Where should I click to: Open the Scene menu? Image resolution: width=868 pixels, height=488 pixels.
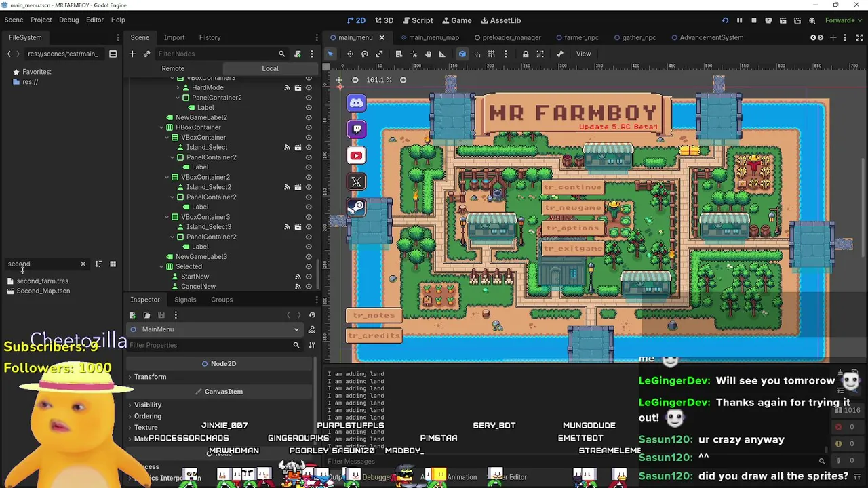[14, 20]
